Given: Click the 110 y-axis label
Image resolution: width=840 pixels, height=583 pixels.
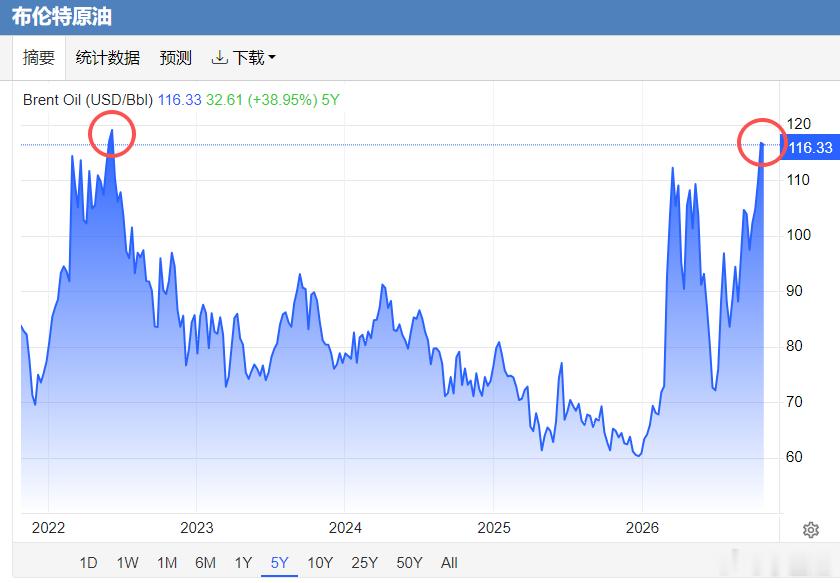Looking at the screenshot, I should coord(798,180).
